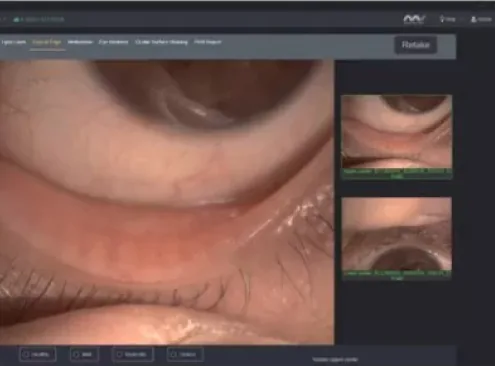Open the user account icon
This screenshot has height=366, width=495.
coord(473,19)
